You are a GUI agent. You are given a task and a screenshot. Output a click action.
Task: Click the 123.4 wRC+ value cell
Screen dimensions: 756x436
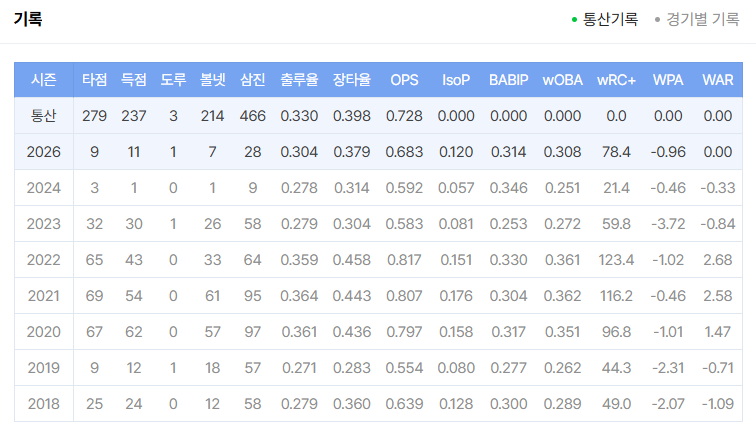coord(616,260)
